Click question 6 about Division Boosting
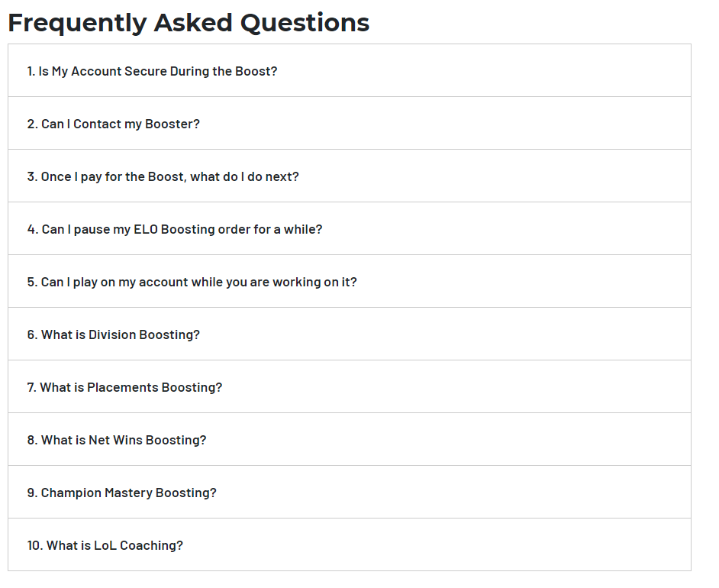Viewport: 719px width, 588px height. click(113, 334)
